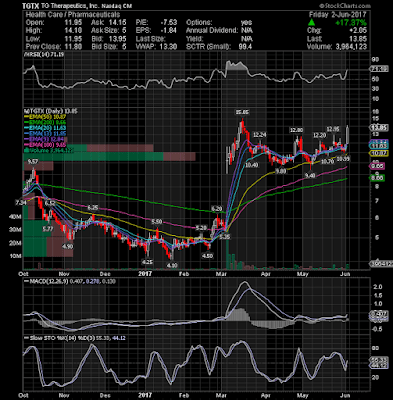Click the green up-arrow change icon
The height and width of the screenshot is (400, 393).
pos(311,22)
